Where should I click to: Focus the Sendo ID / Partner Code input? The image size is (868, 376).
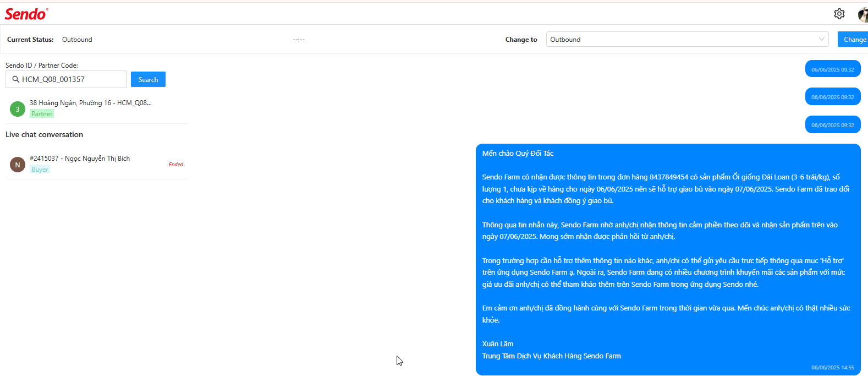66,79
